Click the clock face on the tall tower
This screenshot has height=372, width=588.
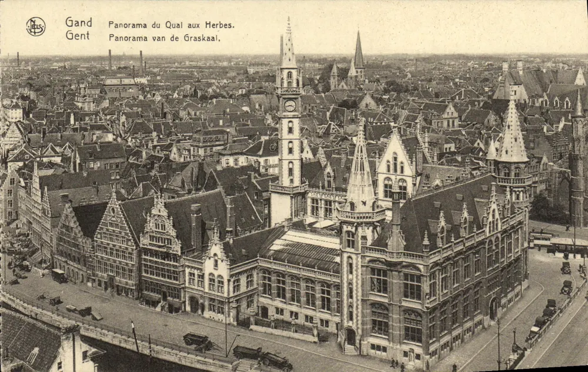289,106
